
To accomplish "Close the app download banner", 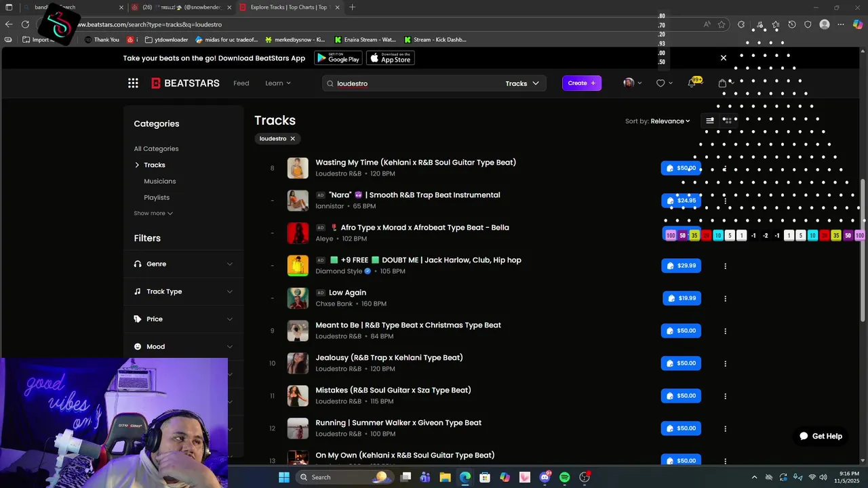I will (724, 58).
